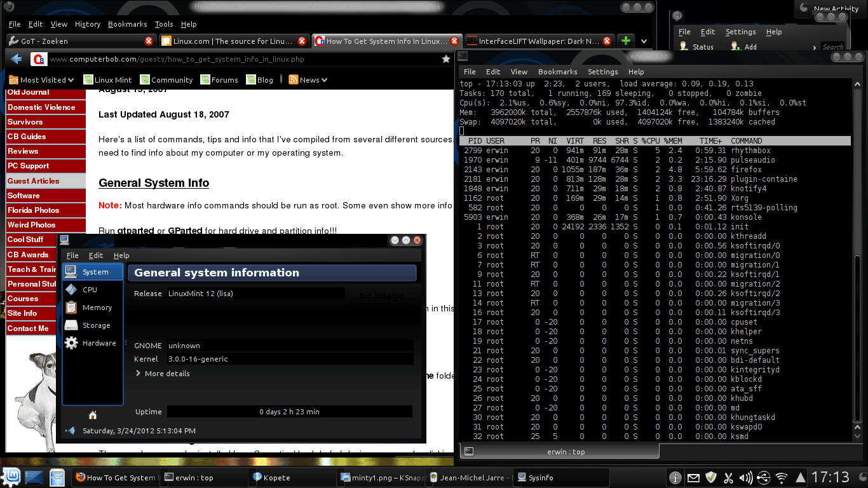
Task: Switch to the Linux.com tab in Firefox
Action: tap(233, 41)
